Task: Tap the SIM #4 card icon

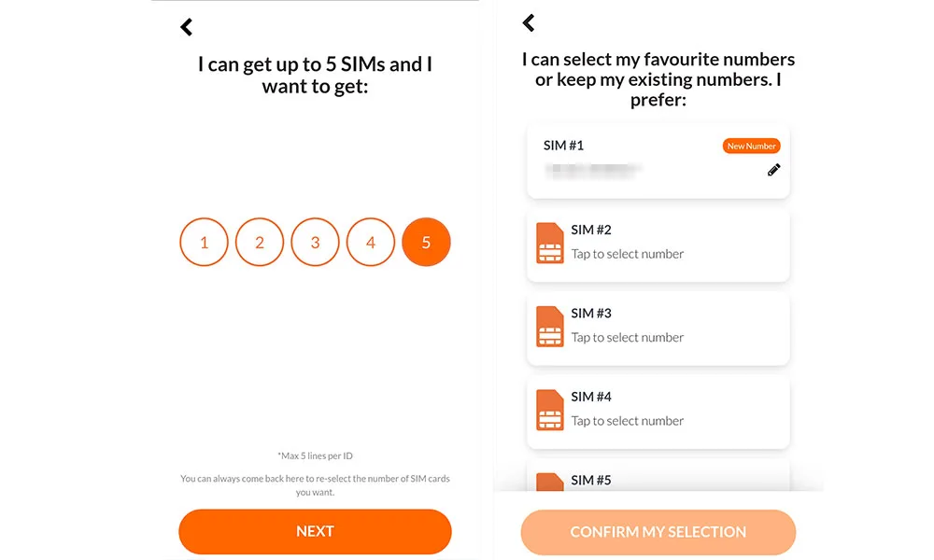Action: tap(550, 410)
